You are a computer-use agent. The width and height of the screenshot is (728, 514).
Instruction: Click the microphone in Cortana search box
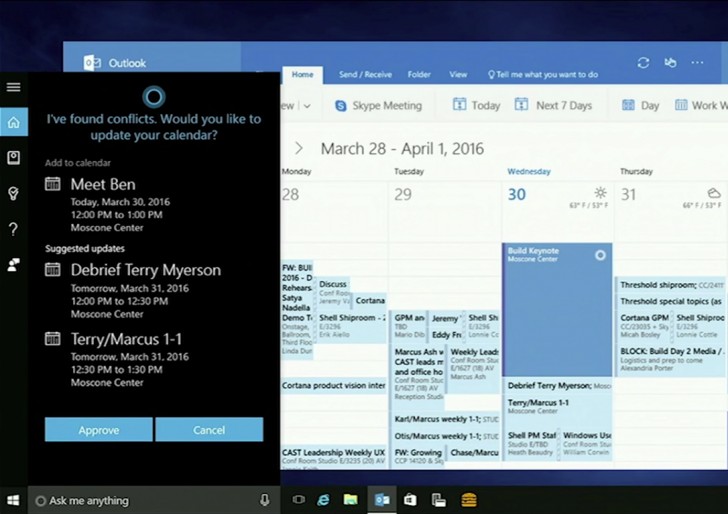(264, 500)
